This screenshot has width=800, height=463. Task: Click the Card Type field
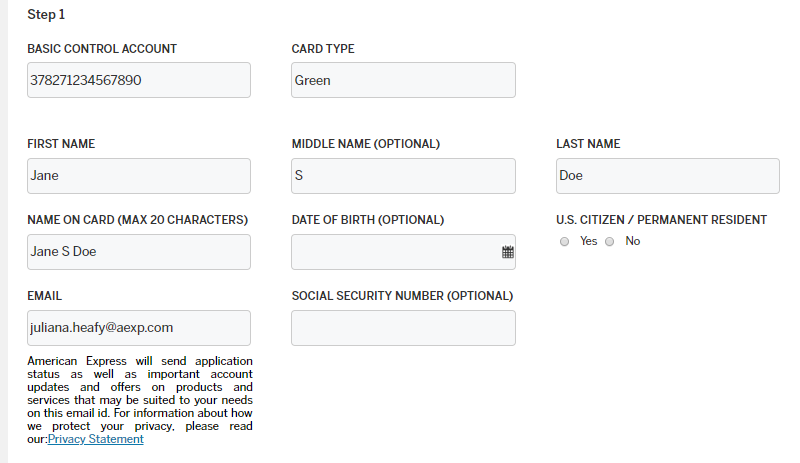403,80
